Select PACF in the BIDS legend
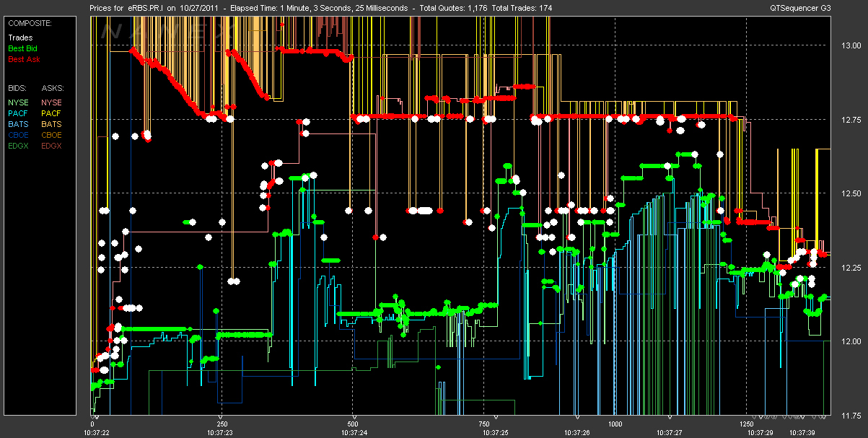868x438 pixels. (18, 113)
